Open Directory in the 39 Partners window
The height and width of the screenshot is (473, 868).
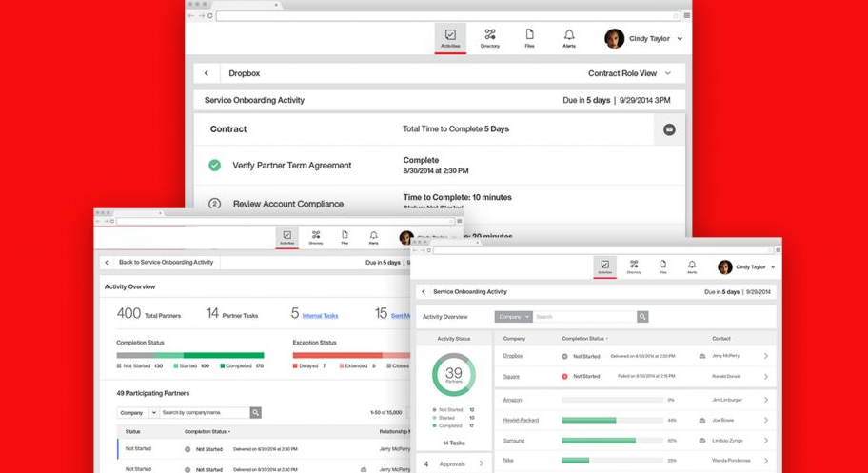(634, 266)
